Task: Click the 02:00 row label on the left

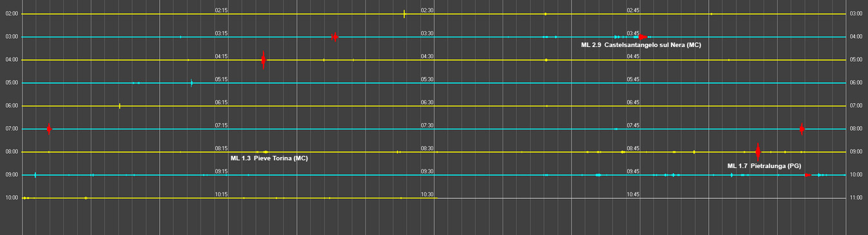Action: (11, 14)
